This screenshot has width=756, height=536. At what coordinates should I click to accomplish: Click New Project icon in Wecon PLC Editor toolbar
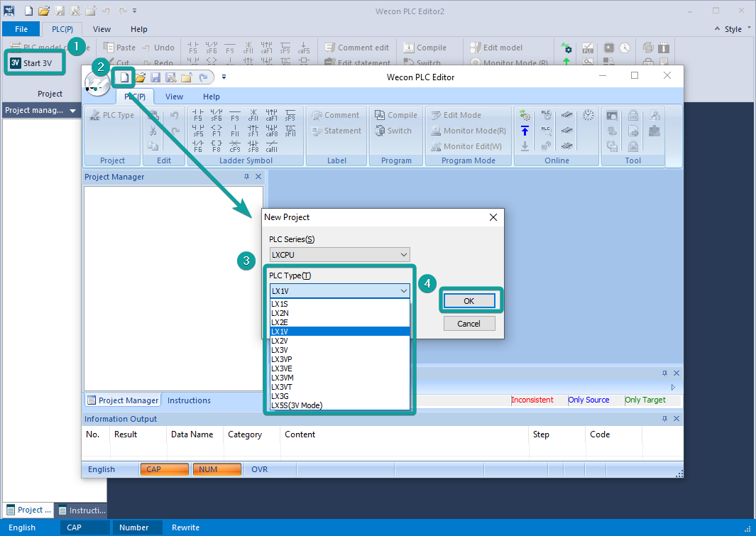click(125, 77)
